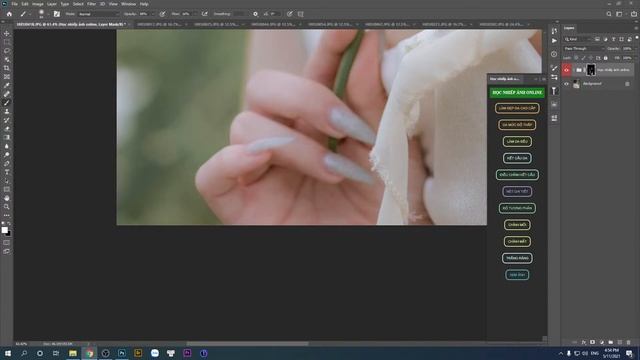The image size is (640, 360).
Task: Click the horizontal canvas scrollbar
Action: tap(247, 344)
